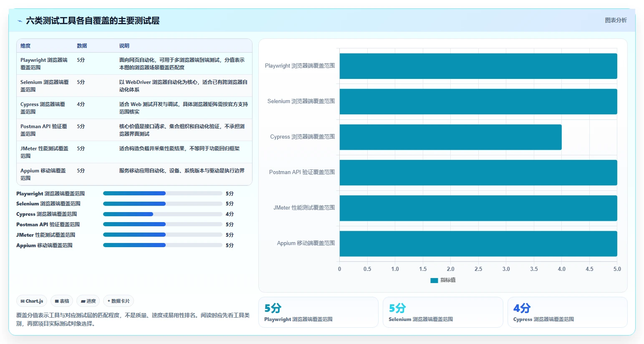This screenshot has width=644, height=344.
Task: Click the Appium bar in the chart
Action: pos(478,243)
